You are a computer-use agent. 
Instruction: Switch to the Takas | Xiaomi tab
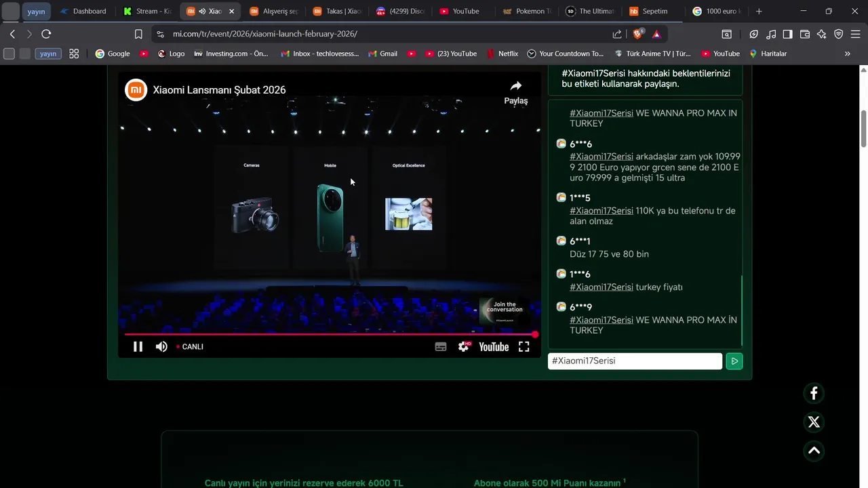tap(338, 12)
